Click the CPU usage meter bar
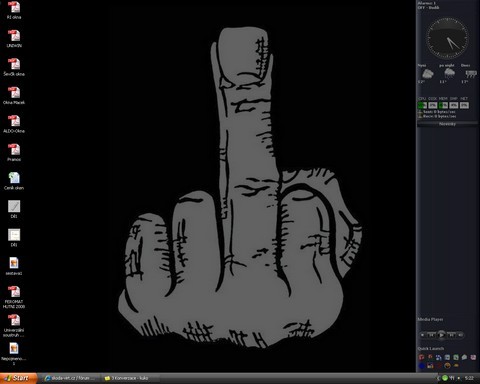 (x=422, y=105)
